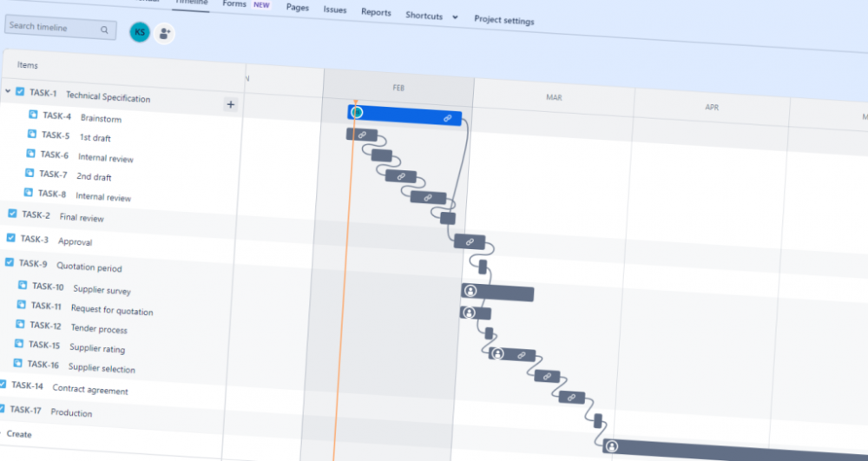Click into the Search timeline field

click(52, 27)
